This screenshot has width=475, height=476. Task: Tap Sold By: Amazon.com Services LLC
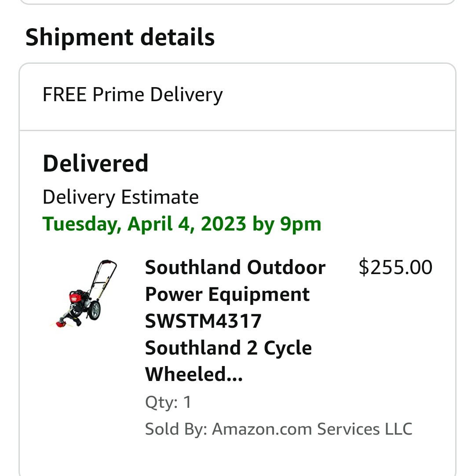(278, 429)
